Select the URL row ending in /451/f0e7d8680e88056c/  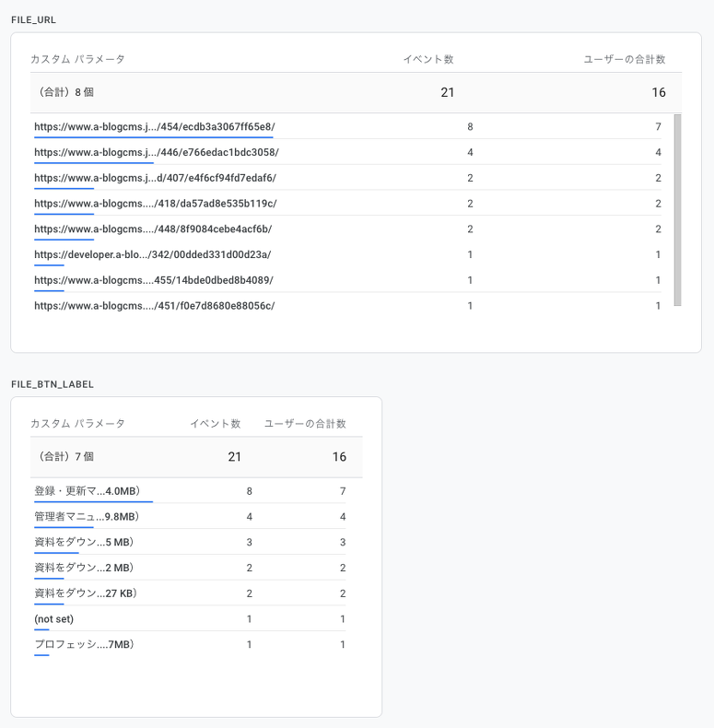point(155,306)
